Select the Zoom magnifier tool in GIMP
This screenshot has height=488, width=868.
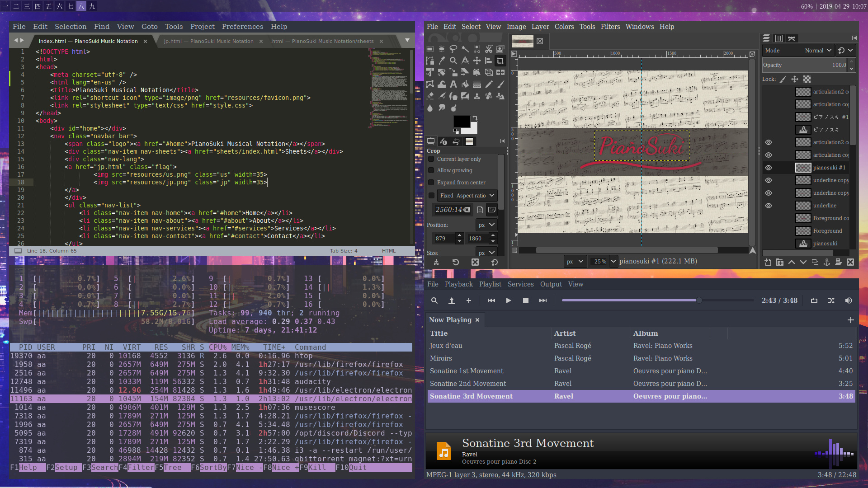click(x=453, y=61)
